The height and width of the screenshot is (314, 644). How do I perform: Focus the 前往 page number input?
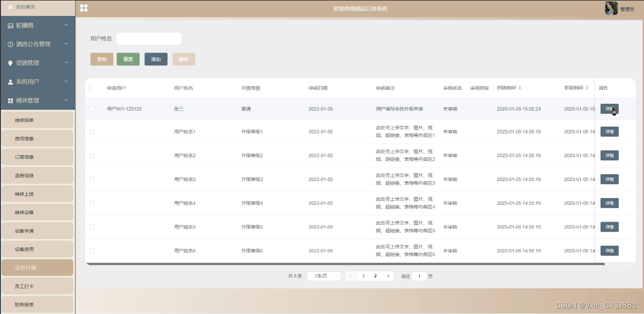coord(419,276)
